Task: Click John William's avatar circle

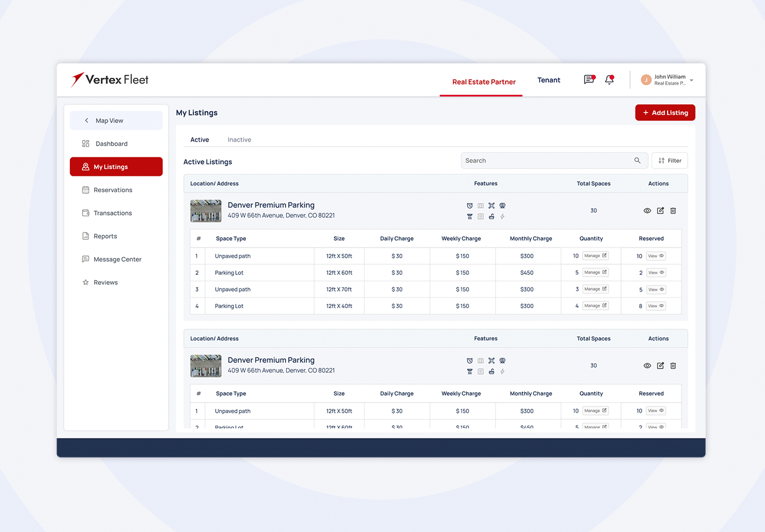Action: click(x=646, y=80)
